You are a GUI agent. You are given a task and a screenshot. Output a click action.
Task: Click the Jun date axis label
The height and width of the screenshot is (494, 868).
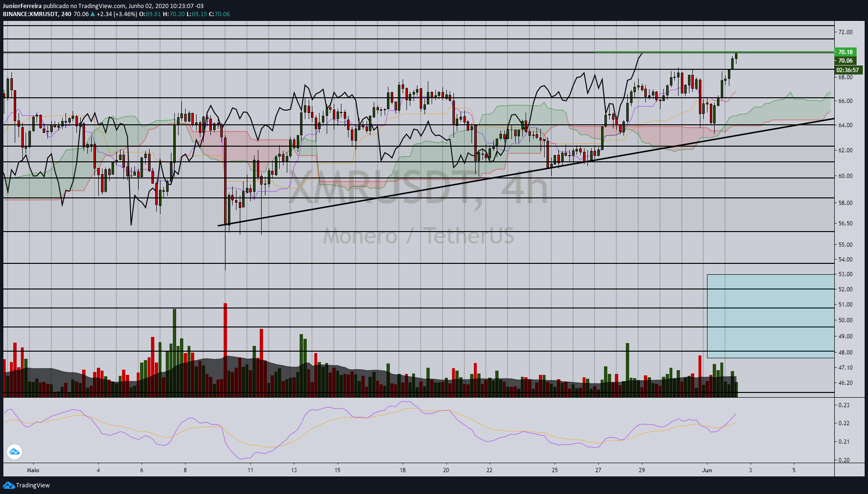[707, 470]
